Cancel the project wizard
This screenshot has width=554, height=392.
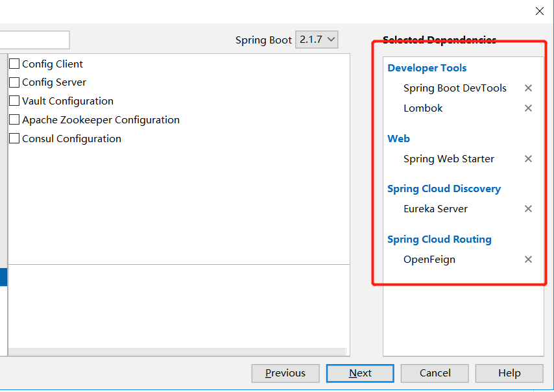pyautogui.click(x=435, y=373)
